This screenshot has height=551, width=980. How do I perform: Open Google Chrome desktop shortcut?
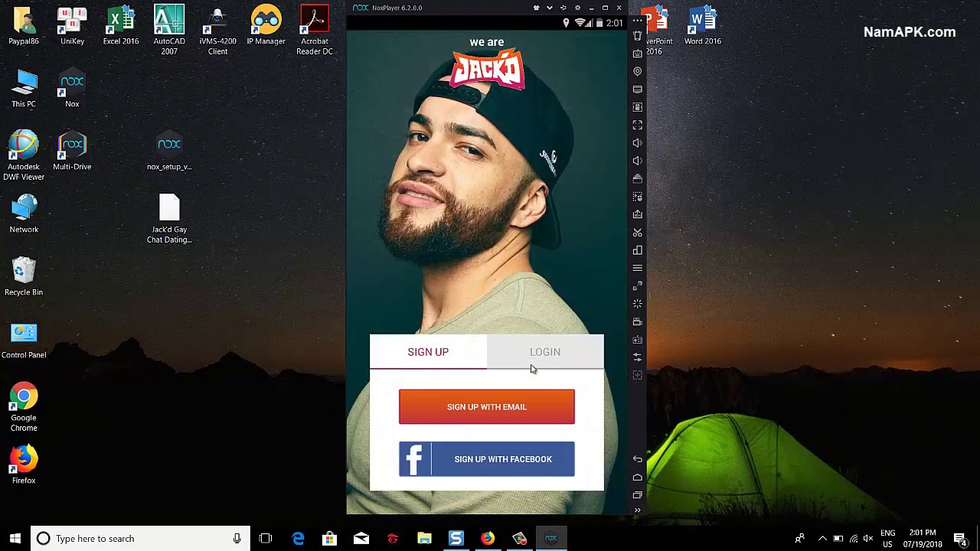coord(24,408)
